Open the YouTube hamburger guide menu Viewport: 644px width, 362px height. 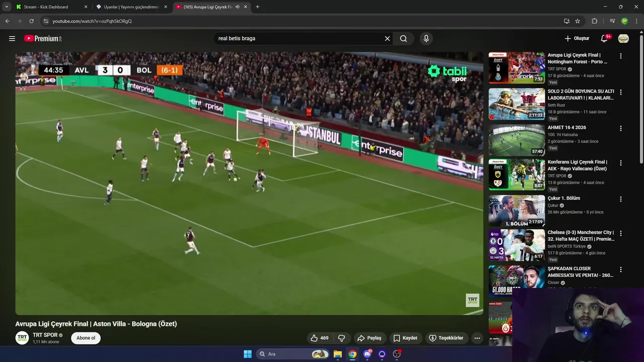click(x=12, y=38)
